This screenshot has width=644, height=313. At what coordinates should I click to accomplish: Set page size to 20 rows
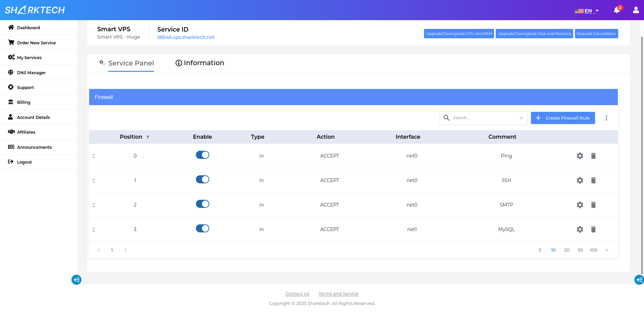[567, 250]
